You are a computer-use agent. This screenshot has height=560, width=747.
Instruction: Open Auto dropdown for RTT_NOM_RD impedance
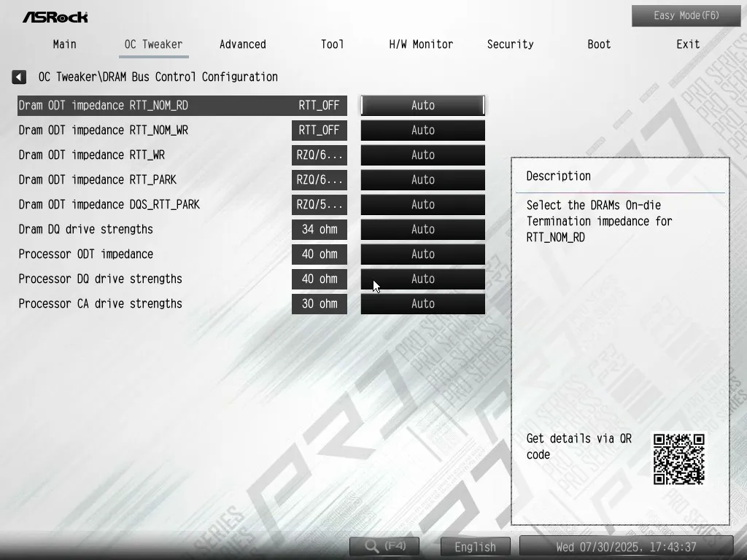coord(423,105)
